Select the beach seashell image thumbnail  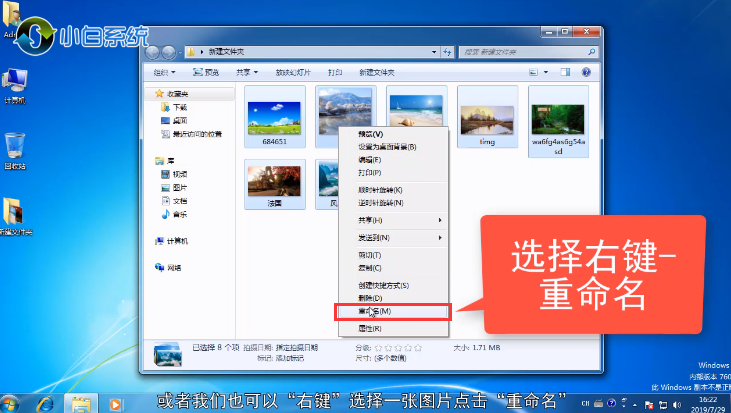pos(416,110)
